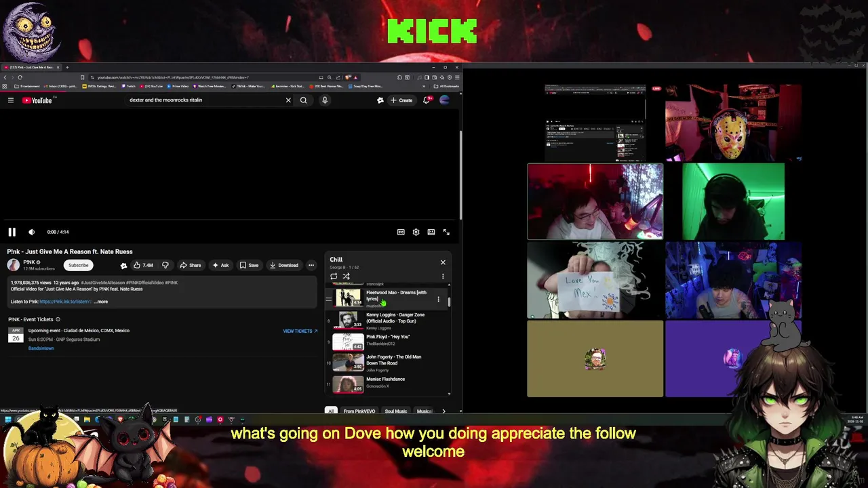Select Maniac Flashdance playlist entry
Viewport: 868px width, 488px height.
387,384
